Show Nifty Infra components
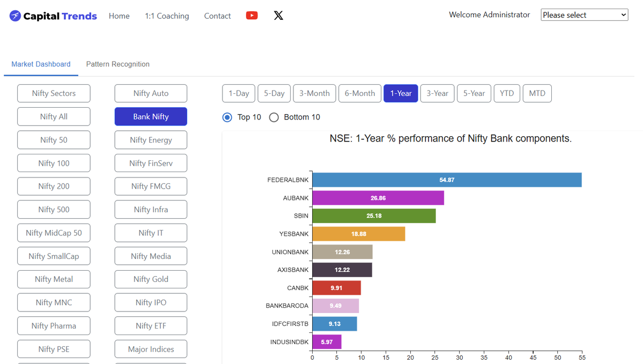 tap(151, 210)
